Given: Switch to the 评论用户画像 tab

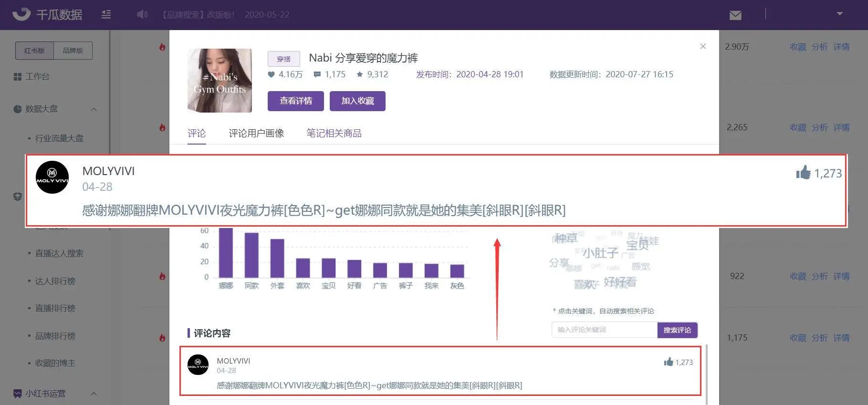Looking at the screenshot, I should 256,134.
